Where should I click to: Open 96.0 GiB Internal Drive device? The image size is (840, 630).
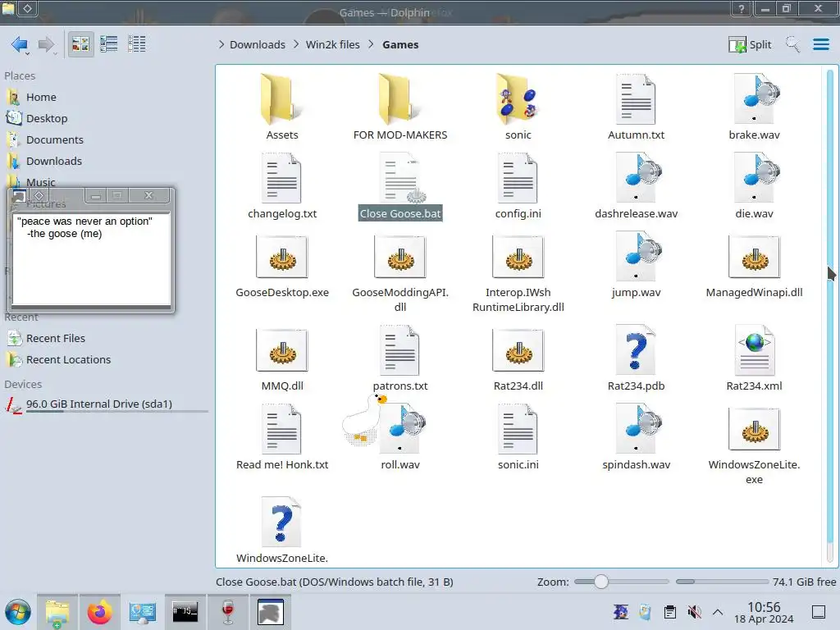tap(106, 405)
